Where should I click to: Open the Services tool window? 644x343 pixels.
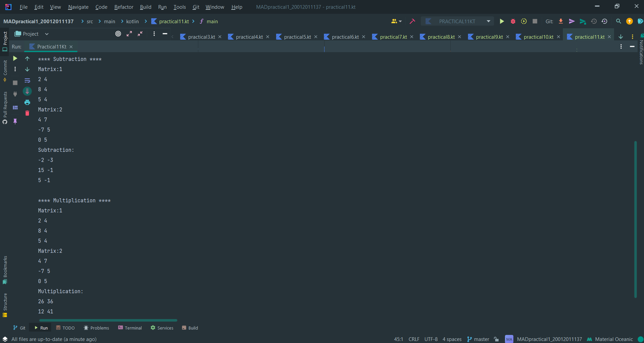coord(162,328)
